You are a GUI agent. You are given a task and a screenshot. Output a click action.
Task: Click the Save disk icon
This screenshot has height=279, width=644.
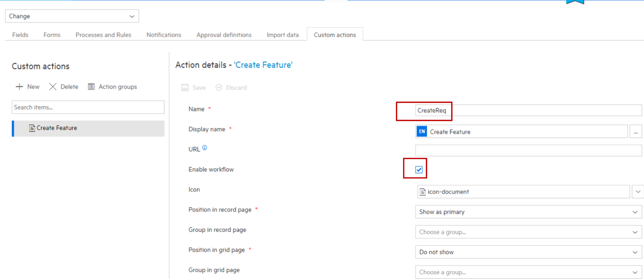click(x=185, y=88)
